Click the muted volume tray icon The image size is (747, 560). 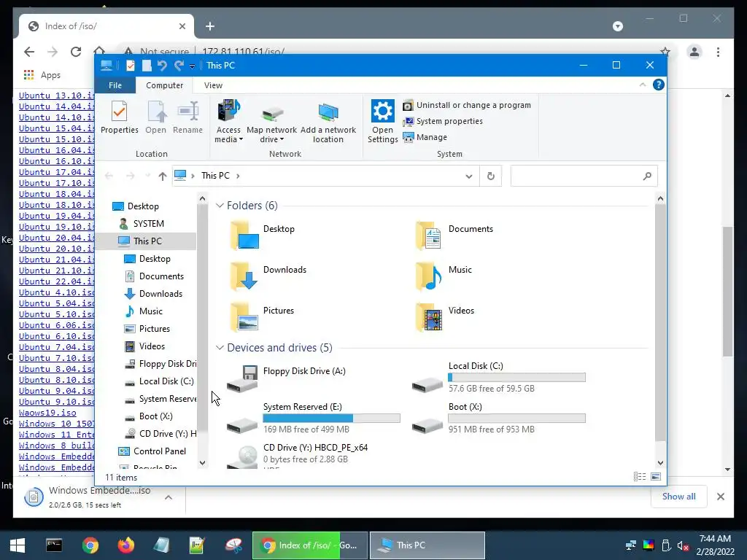[x=683, y=545]
